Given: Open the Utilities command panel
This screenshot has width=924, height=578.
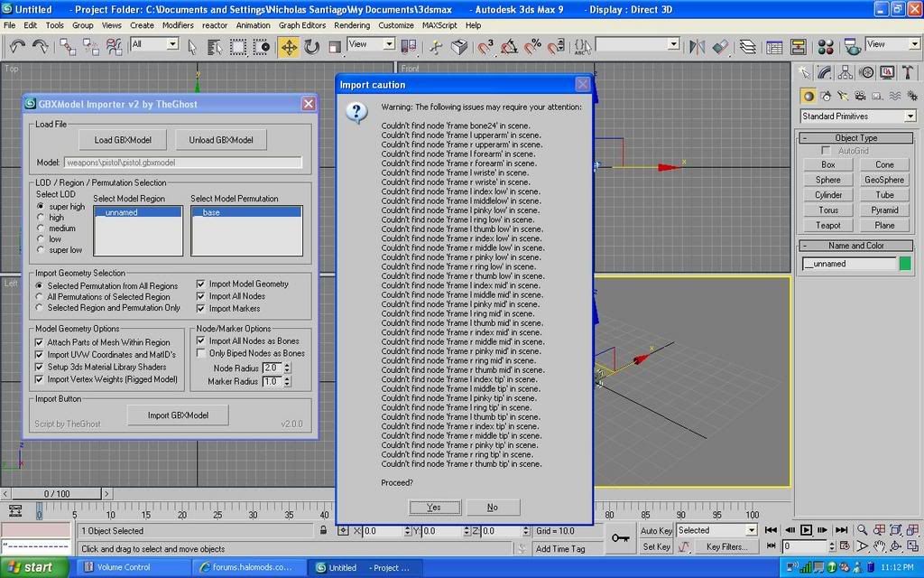Looking at the screenshot, I should (x=908, y=72).
